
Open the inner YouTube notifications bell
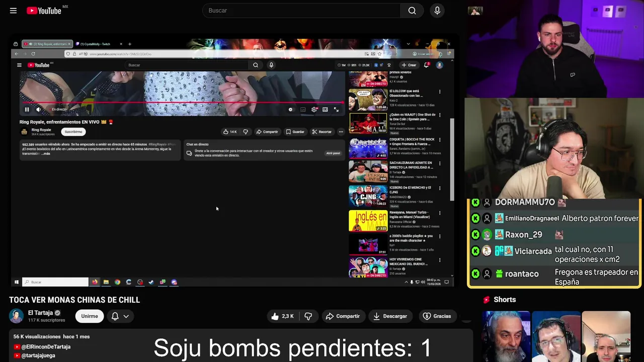click(x=427, y=65)
